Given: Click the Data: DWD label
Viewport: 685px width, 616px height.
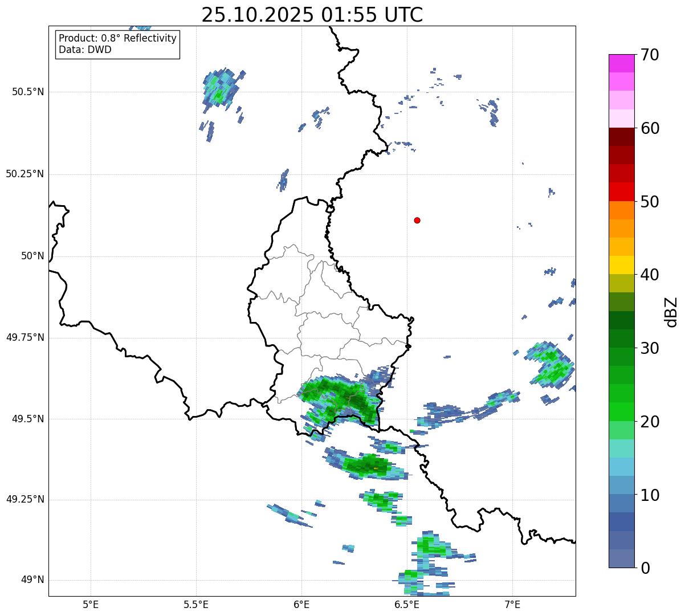Looking at the screenshot, I should (85, 50).
